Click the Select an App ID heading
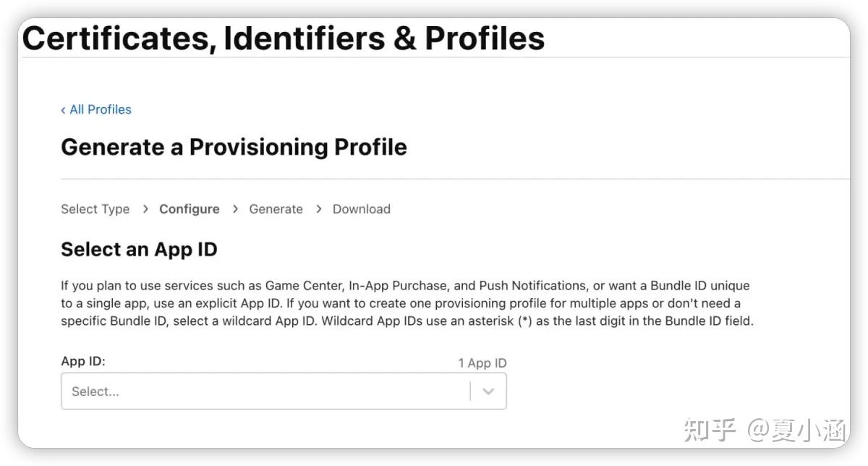 coord(139,250)
